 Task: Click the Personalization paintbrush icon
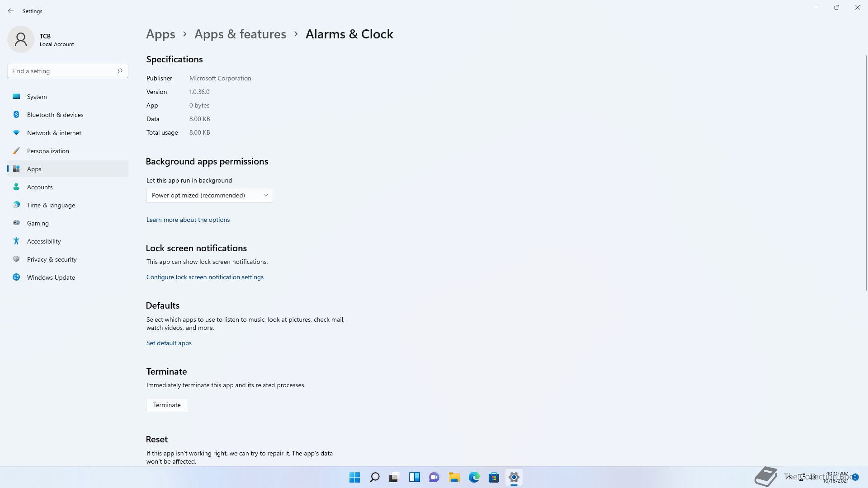pyautogui.click(x=16, y=150)
